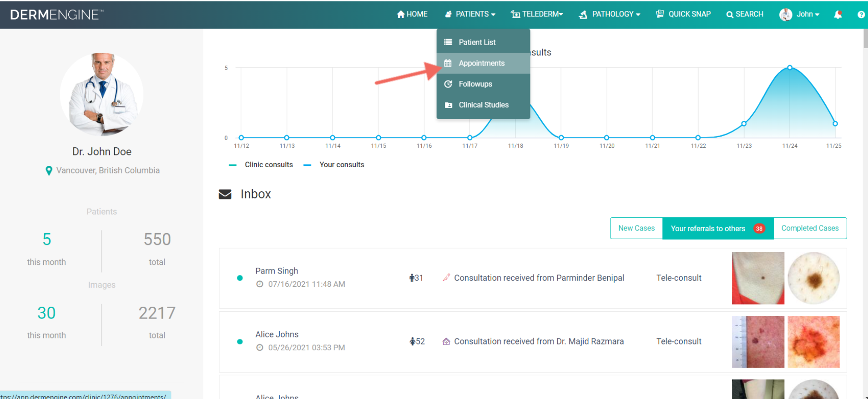Viewport: 868px width, 399px height.
Task: Open the help question mark icon
Action: 861,15
